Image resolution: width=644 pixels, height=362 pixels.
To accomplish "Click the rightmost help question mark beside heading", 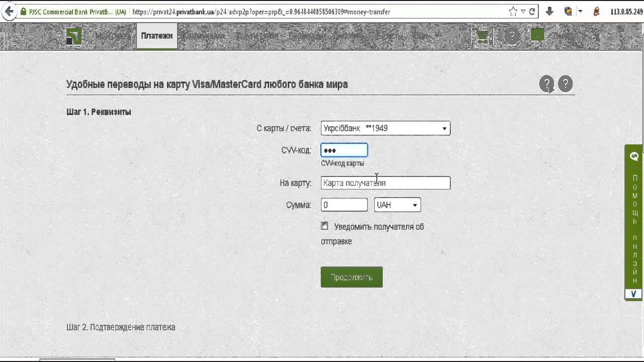I will [566, 84].
